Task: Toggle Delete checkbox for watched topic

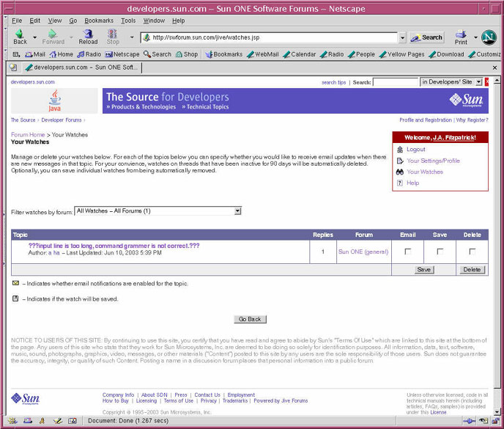Action: click(472, 252)
